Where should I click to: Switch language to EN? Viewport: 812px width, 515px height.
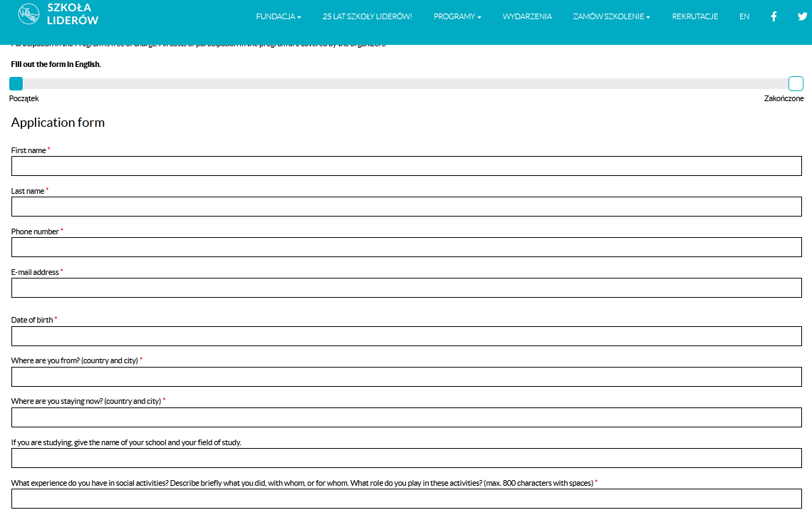tap(744, 16)
